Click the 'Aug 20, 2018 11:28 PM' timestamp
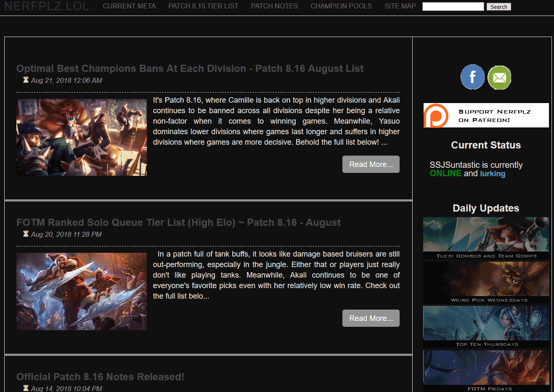The image size is (554, 392). [x=66, y=234]
